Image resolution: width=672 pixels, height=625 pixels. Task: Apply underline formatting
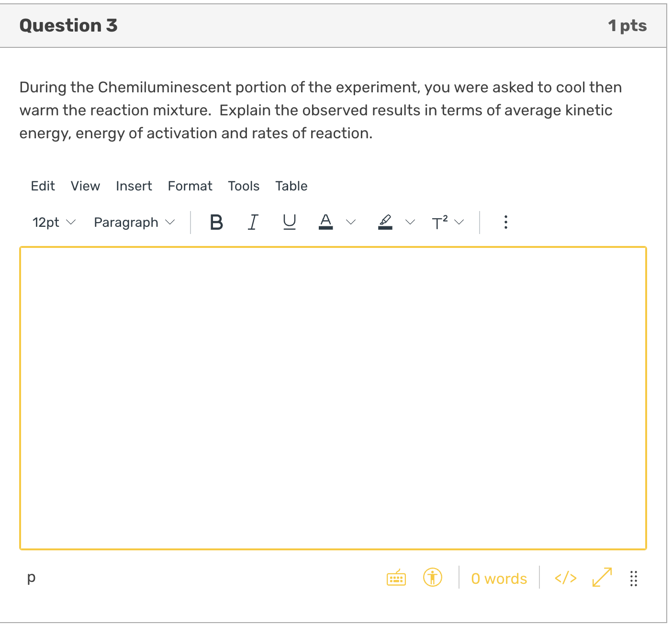(289, 222)
